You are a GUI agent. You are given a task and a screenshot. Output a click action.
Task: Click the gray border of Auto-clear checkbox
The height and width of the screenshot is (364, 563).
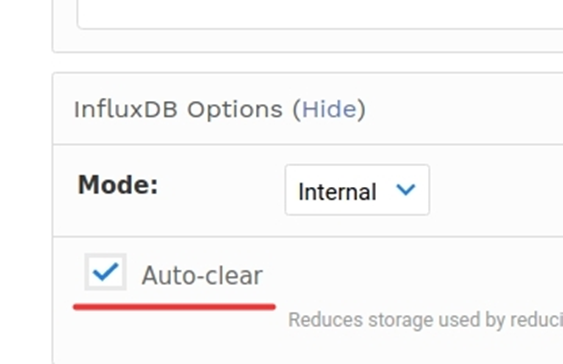(x=87, y=272)
